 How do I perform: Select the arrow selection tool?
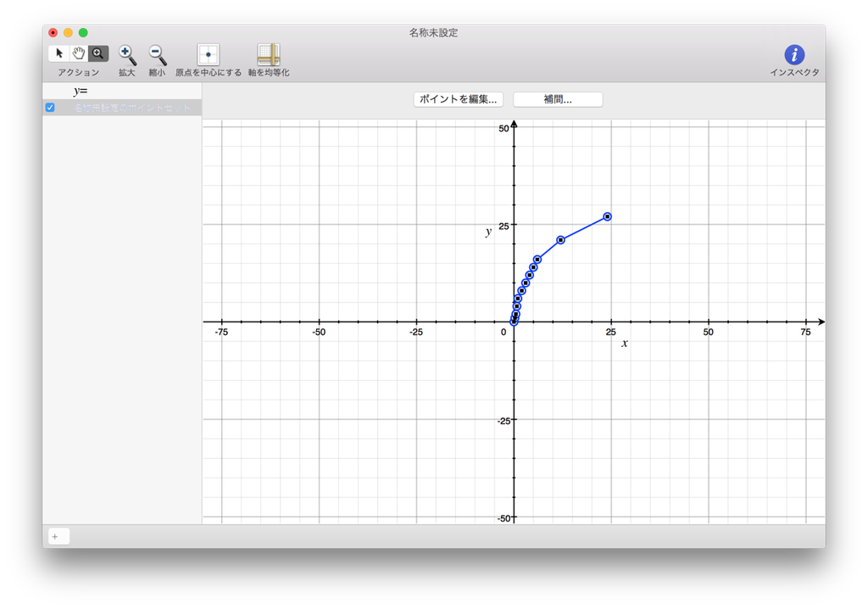pos(58,53)
